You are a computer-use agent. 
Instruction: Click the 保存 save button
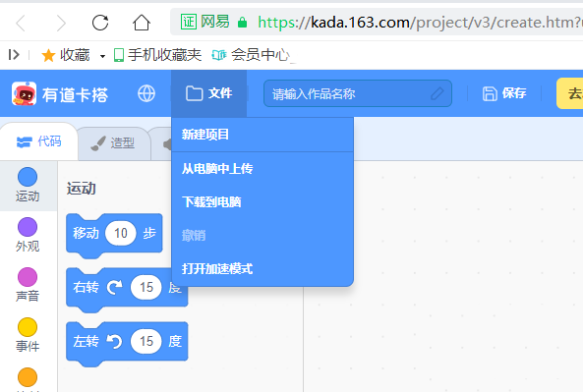point(504,93)
